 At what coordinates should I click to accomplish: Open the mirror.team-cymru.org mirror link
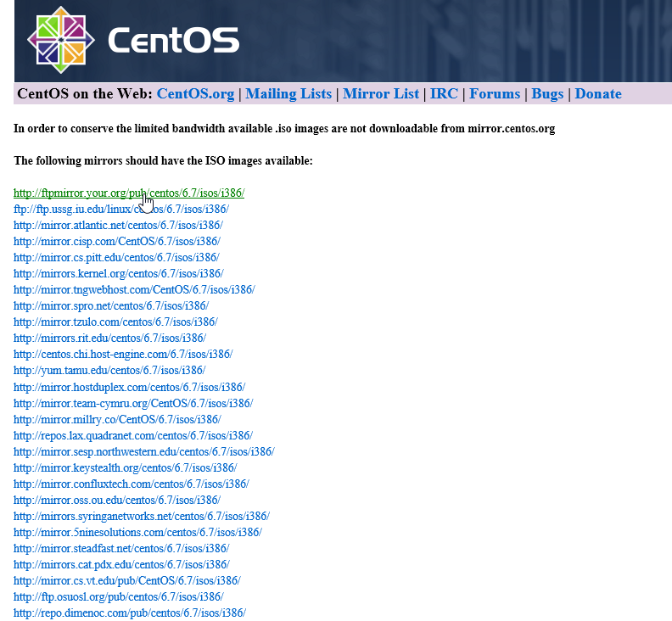(133, 404)
